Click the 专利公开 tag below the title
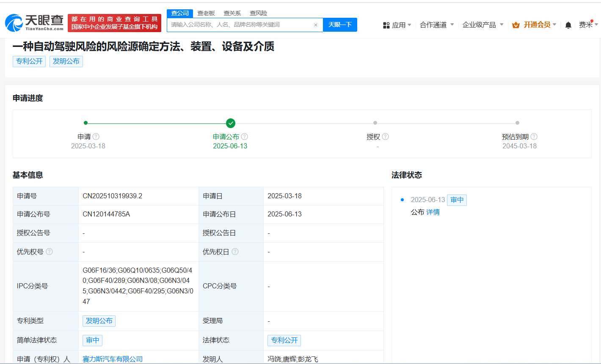601x364 pixels. (29, 61)
